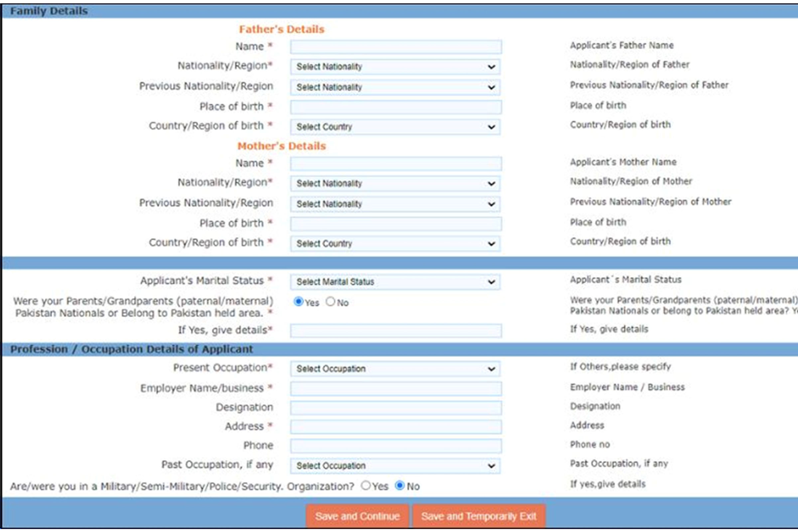This screenshot has width=798, height=532.
Task: Click the Mother's Name input field
Action: click(x=396, y=164)
